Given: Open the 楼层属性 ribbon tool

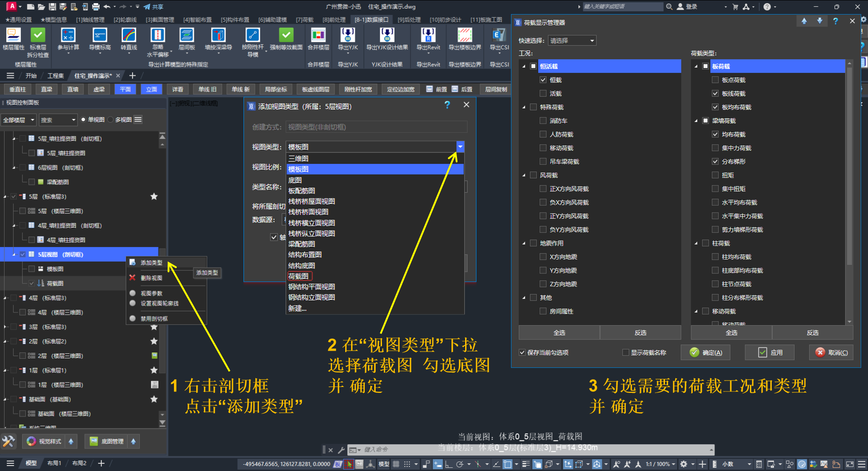Looking at the screenshot, I should click(x=13, y=39).
